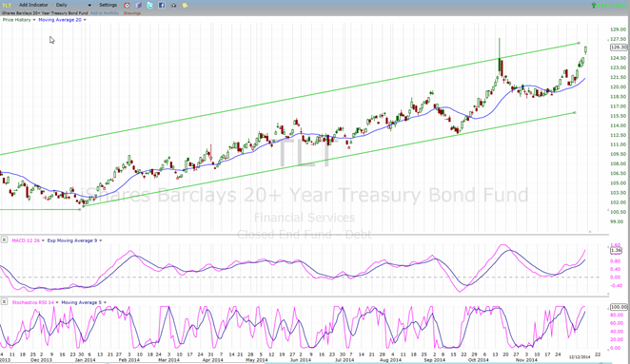Click the green price change indicator
This screenshot has width=630, height=364.
(609, 5)
